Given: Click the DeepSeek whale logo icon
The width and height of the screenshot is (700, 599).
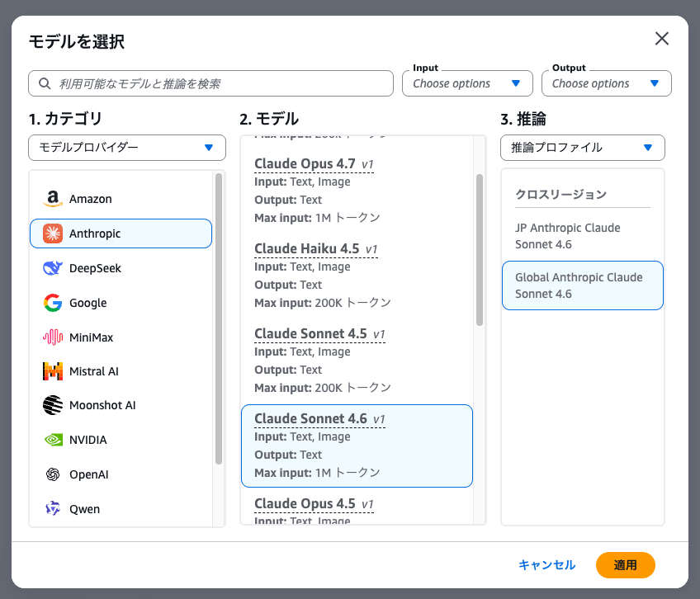Looking at the screenshot, I should click(53, 268).
